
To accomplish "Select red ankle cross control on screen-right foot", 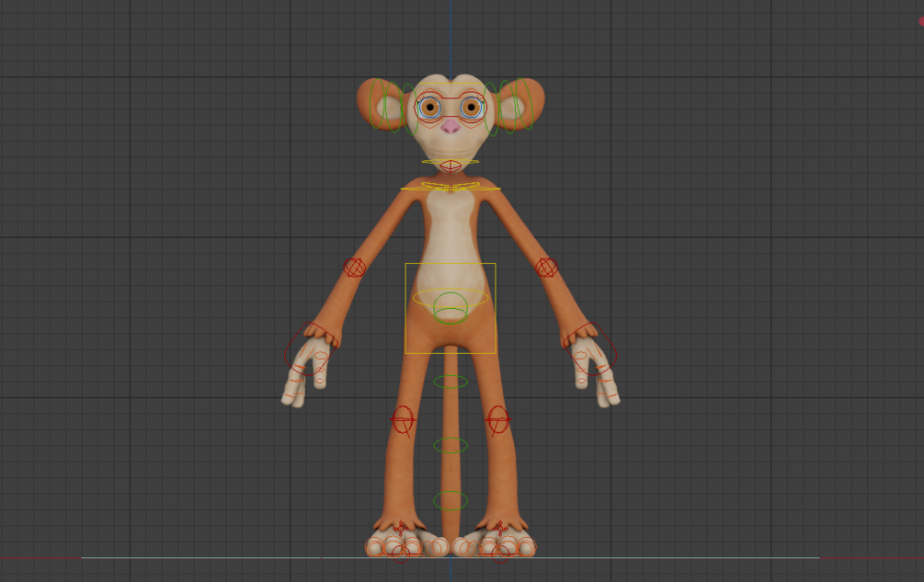I will pos(500,528).
